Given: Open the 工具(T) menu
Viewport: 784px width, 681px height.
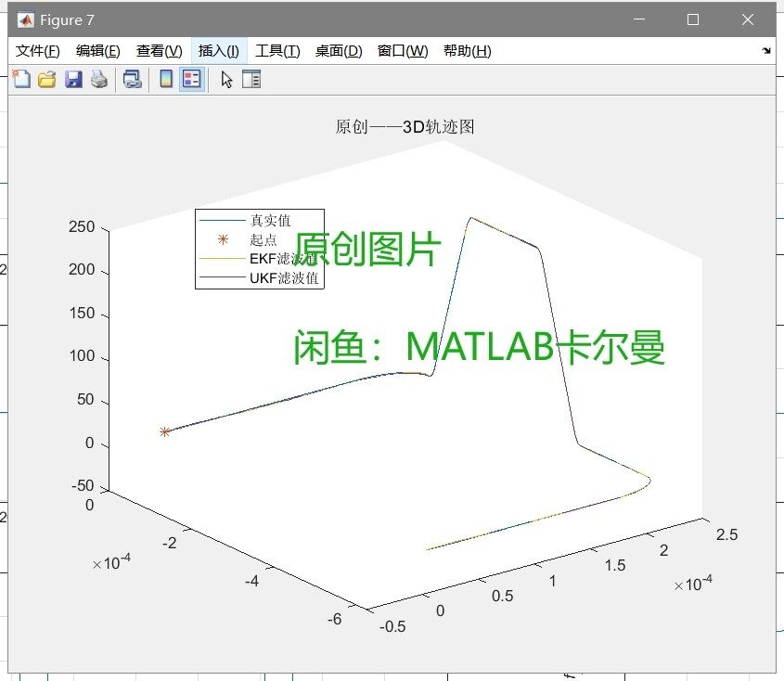Looking at the screenshot, I should click(277, 50).
